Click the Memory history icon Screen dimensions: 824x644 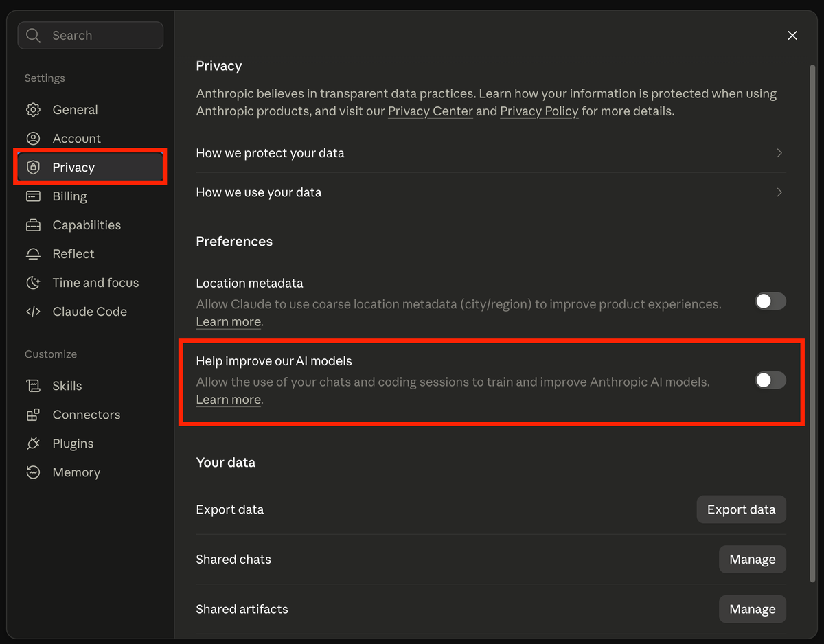click(x=33, y=472)
